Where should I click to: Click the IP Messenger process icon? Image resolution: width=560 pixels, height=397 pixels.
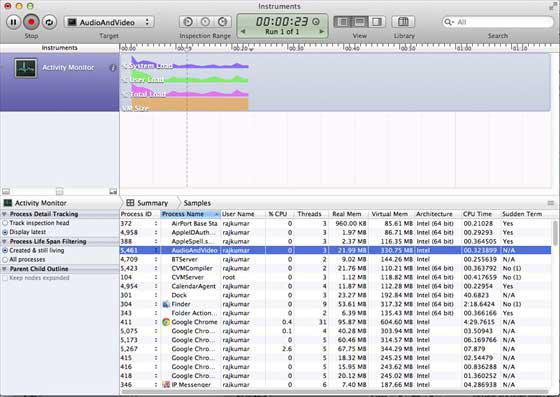tap(166, 385)
